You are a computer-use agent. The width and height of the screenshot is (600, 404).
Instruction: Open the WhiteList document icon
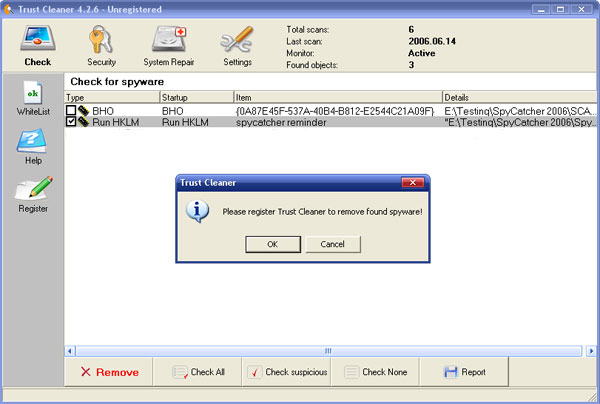coord(33,93)
